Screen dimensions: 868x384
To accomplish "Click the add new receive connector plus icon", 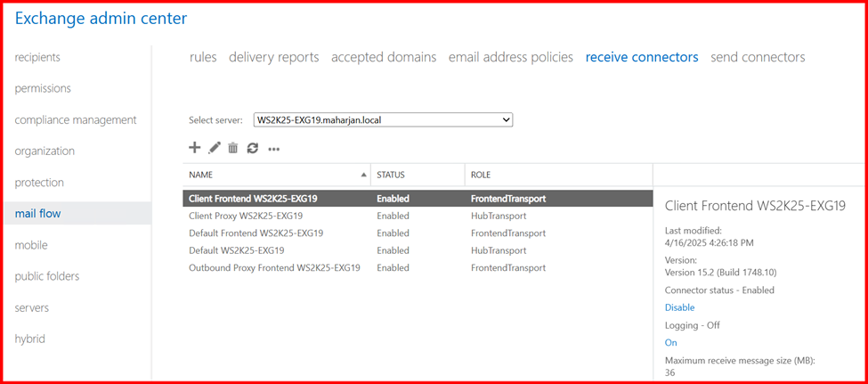I will point(195,148).
